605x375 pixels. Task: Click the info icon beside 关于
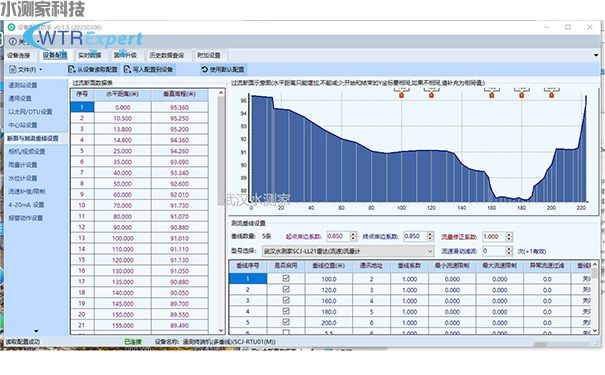pos(13,41)
